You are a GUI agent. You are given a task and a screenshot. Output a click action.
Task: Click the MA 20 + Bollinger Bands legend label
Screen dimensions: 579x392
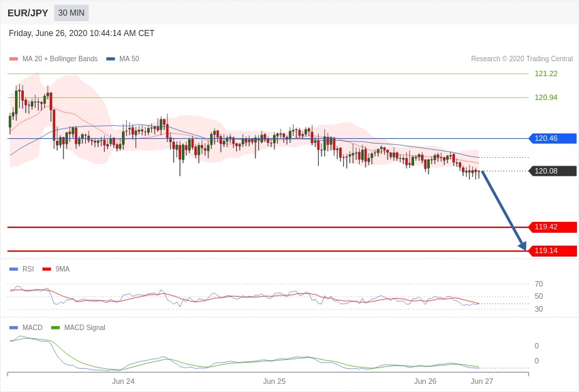coord(60,59)
